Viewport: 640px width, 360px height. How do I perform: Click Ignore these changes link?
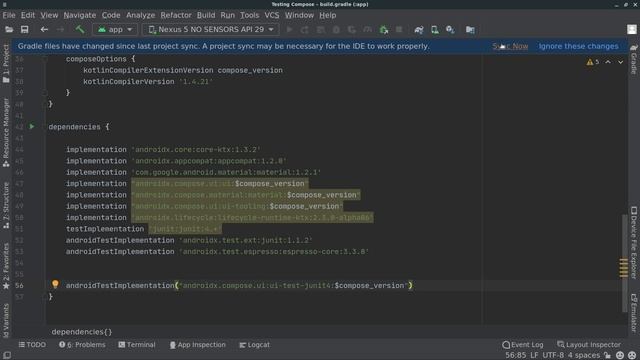click(578, 46)
